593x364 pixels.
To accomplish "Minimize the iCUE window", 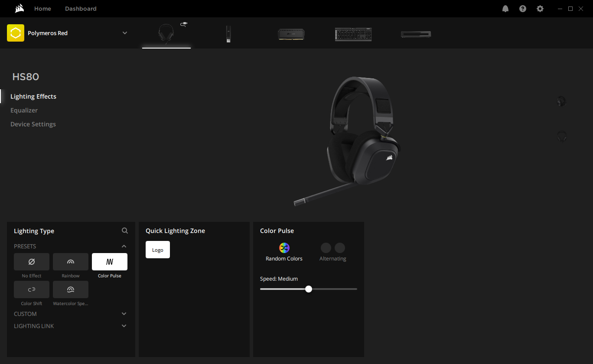I will click(x=560, y=9).
